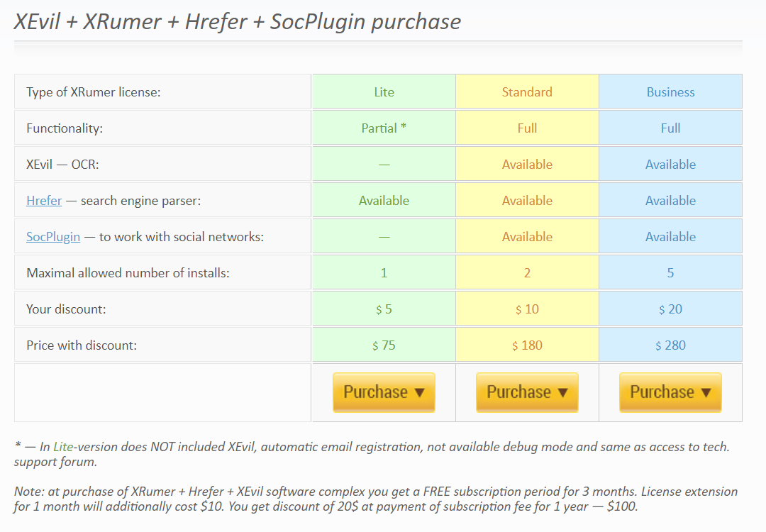
Task: Click the Lite word in the footnote
Action: point(63,446)
